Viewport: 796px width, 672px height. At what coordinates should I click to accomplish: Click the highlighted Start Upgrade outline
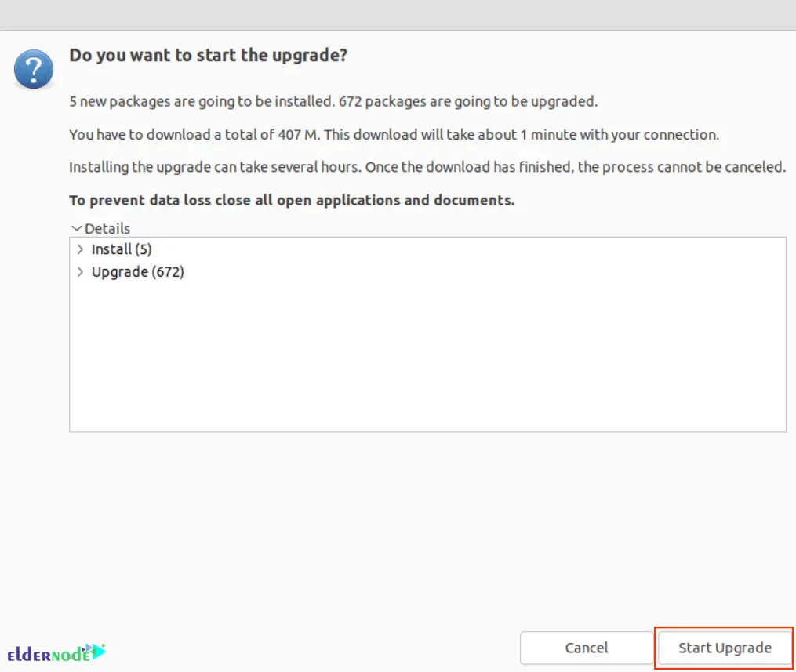[x=724, y=648]
